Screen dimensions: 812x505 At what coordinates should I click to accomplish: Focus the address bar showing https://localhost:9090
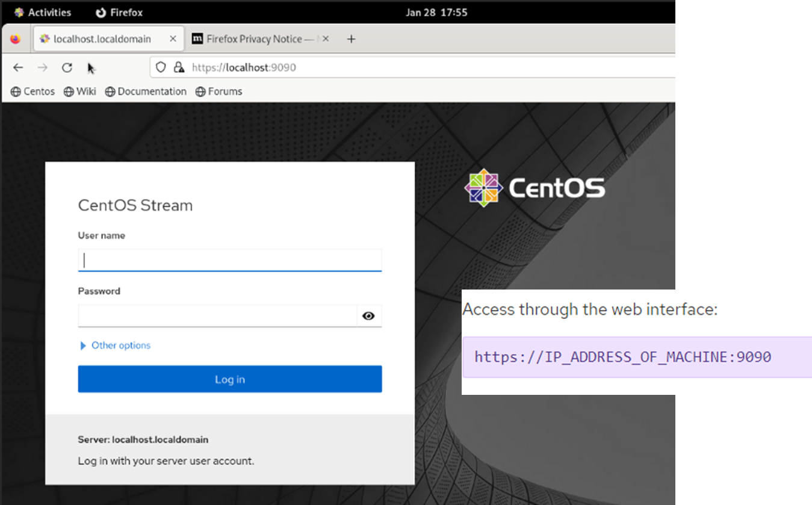(x=412, y=67)
